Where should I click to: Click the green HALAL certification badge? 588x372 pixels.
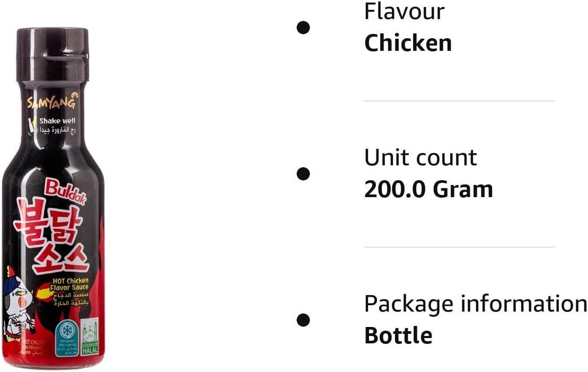[x=89, y=337]
